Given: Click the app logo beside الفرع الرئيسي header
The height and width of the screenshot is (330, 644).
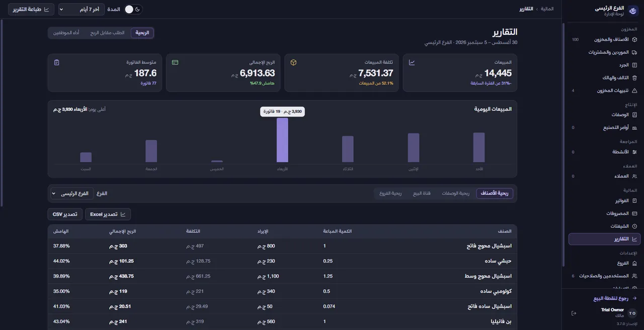Looking at the screenshot, I should (x=633, y=11).
